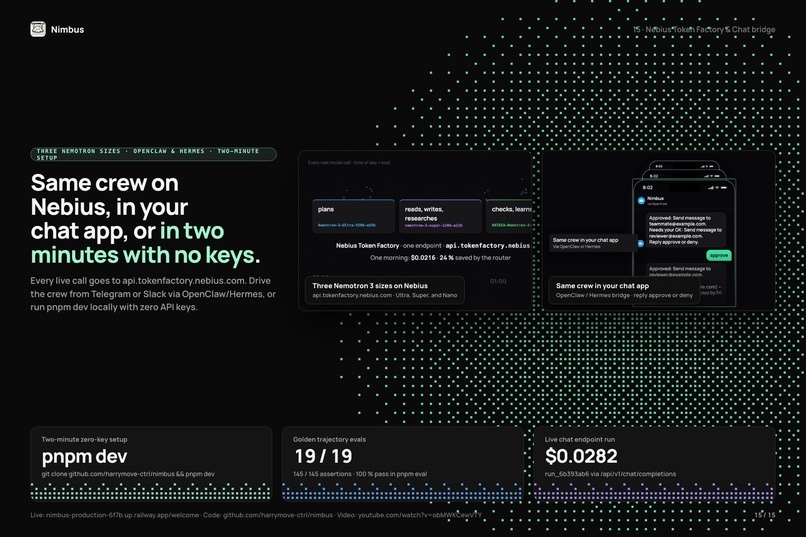Click the "Golden trajectory evals" label
Viewport: 806px width, 537px height.
click(329, 439)
